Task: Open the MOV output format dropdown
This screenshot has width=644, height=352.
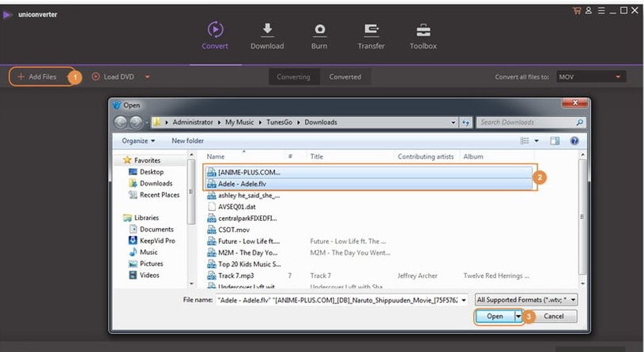Action: tap(591, 77)
